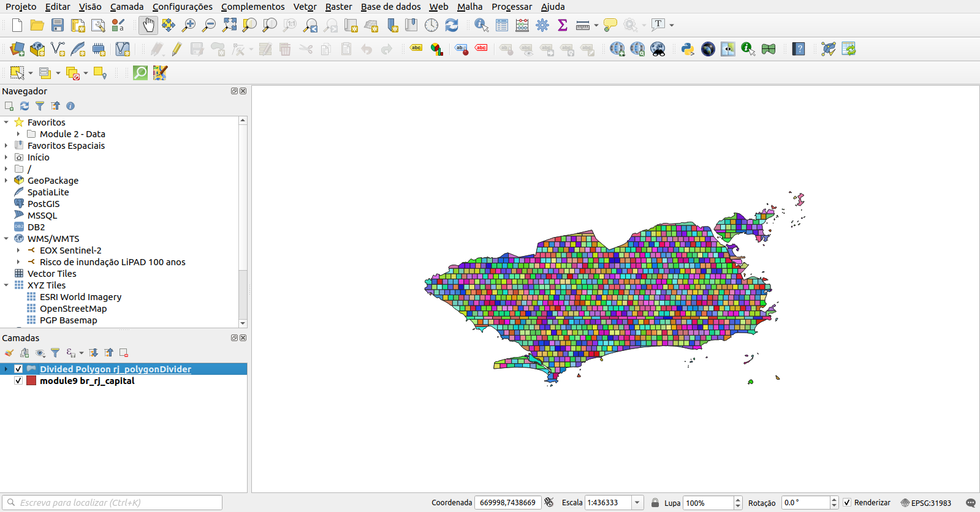The height and width of the screenshot is (512, 980).
Task: Expand the Module 2 - Data folder
Action: pos(18,134)
